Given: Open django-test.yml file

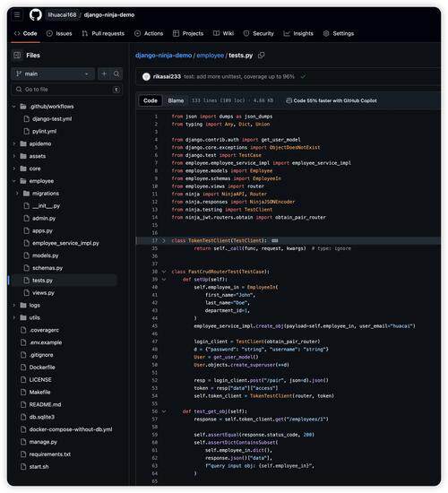Looking at the screenshot, I should pyautogui.click(x=52, y=119).
